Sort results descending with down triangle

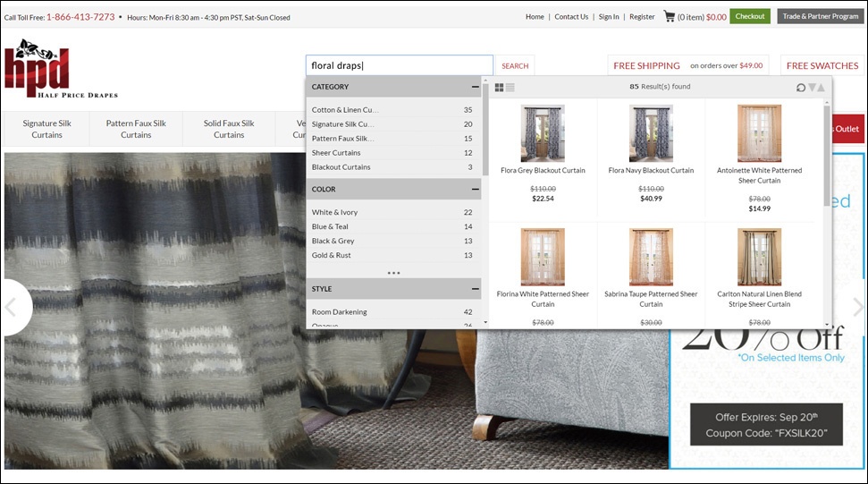pos(812,88)
